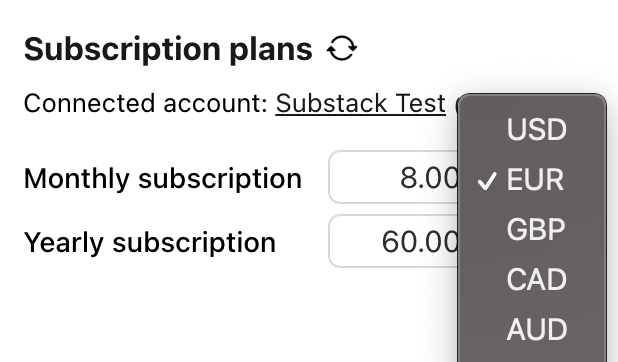
Task: Click the refresh icon beside Subscription plans
Action: click(342, 49)
